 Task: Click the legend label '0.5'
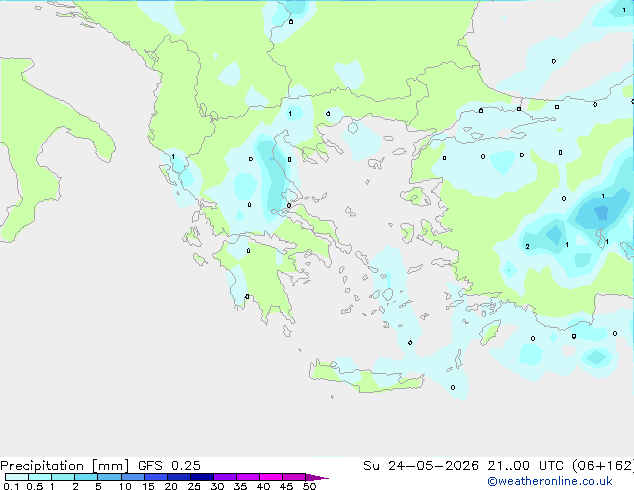(35, 486)
